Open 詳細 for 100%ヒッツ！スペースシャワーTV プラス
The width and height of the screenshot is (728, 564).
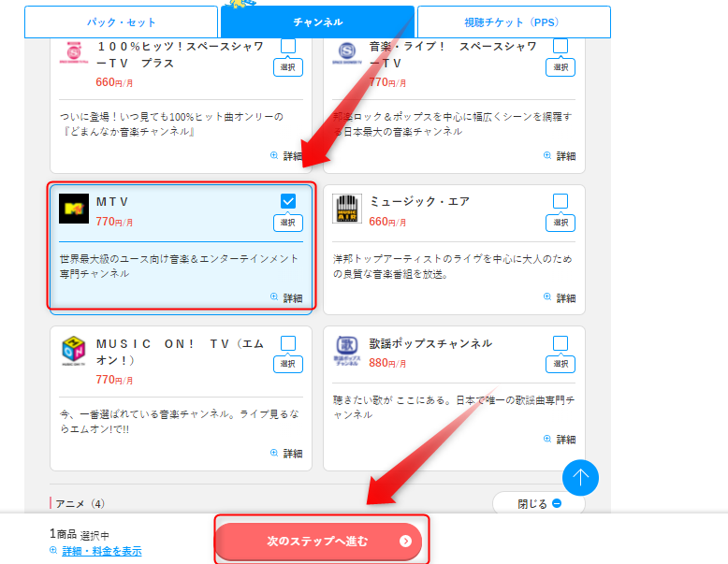(287, 156)
